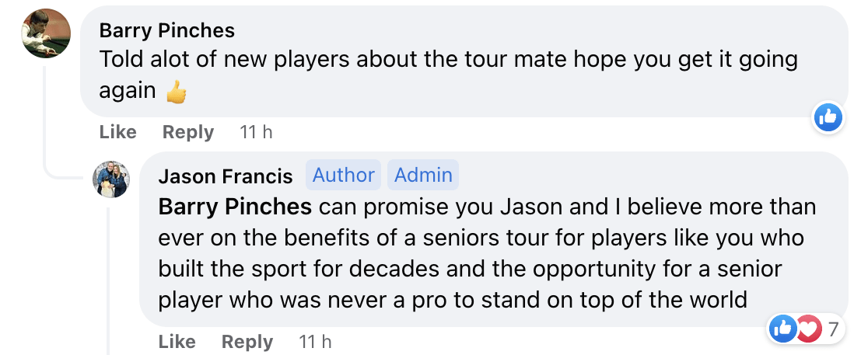Reply to Jason Francis' comment
Viewport: 868px width, 355px height.
click(247, 342)
